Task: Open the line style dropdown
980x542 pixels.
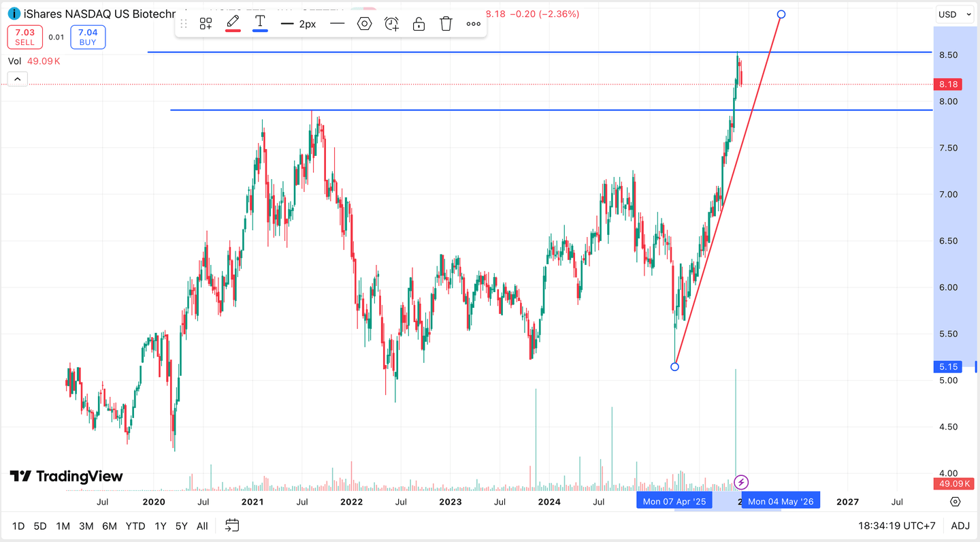Action: [x=337, y=24]
